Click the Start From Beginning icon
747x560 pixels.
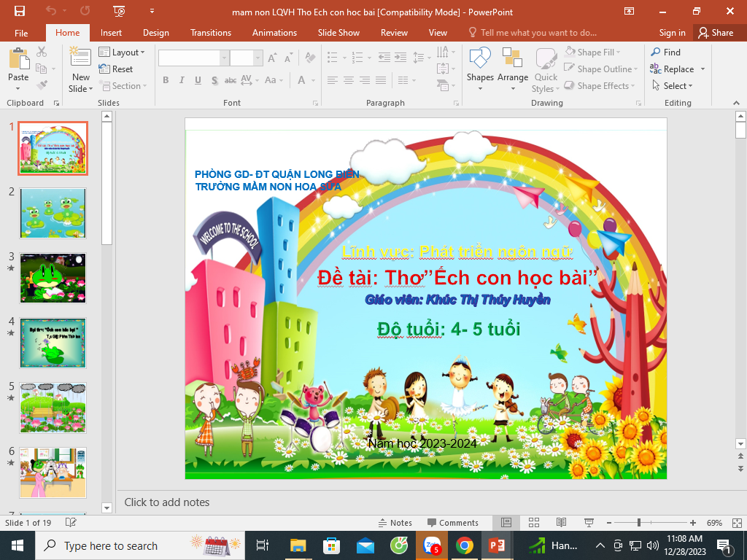click(x=119, y=11)
